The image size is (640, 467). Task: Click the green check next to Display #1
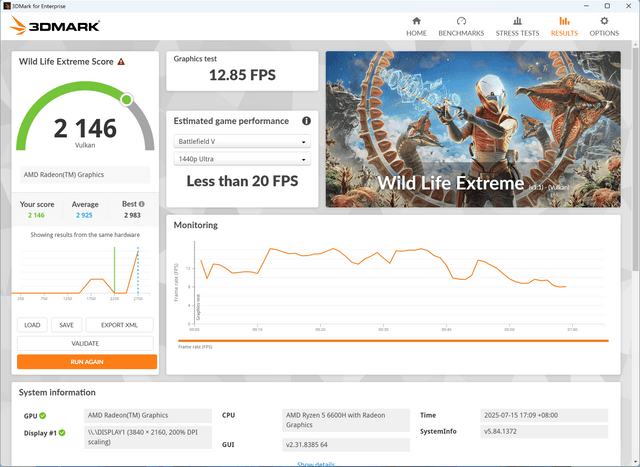tap(62, 433)
